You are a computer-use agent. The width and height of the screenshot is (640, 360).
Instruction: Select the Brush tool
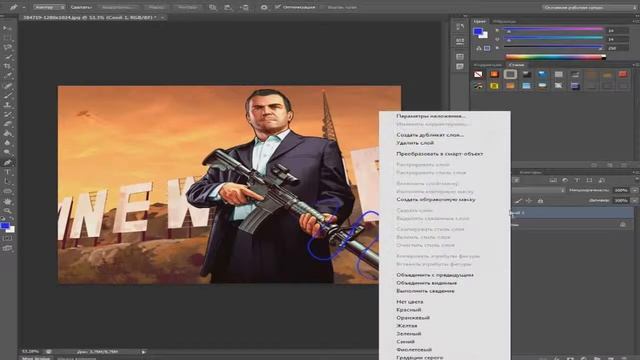tap(7, 95)
